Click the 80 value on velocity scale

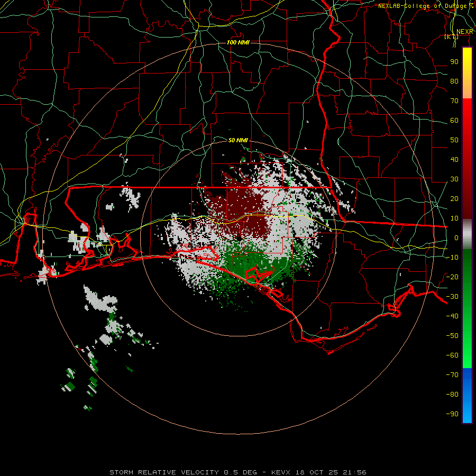454,81
